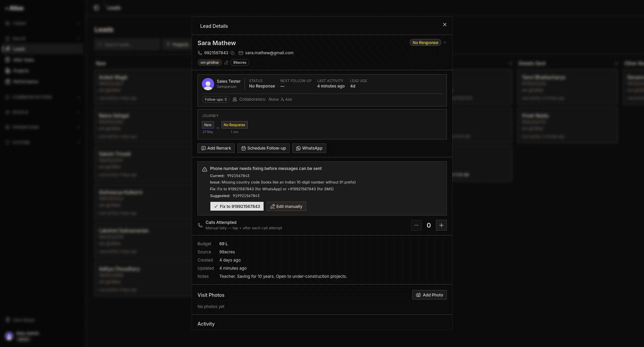
Task: Click No photos yet text
Action: pos(211,307)
